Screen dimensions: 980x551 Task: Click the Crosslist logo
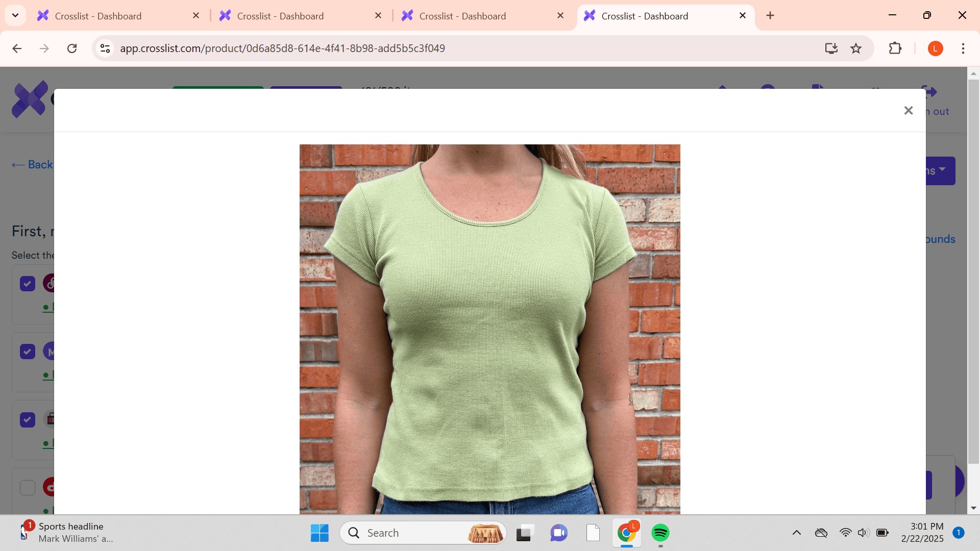tap(30, 99)
